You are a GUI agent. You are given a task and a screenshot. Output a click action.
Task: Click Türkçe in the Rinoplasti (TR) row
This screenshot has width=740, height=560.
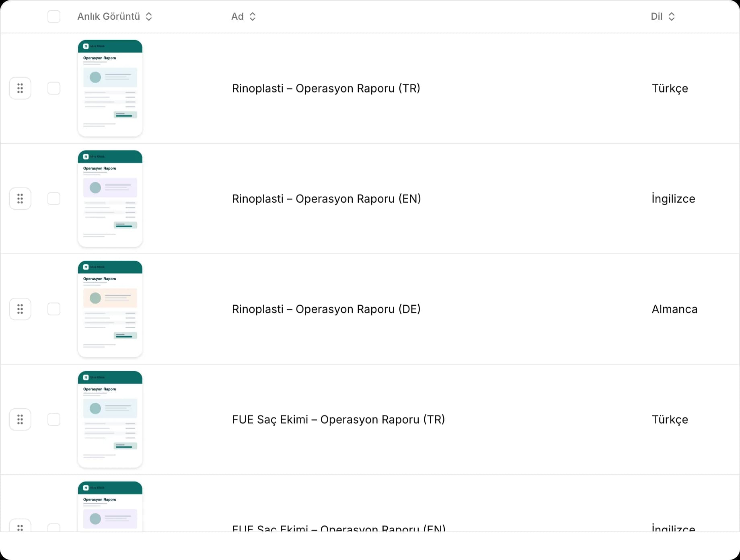click(670, 89)
